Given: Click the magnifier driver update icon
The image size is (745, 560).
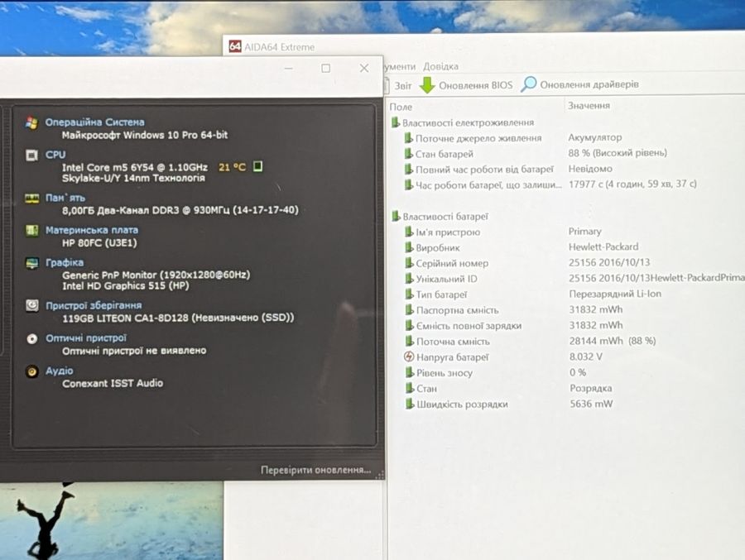Looking at the screenshot, I should (528, 84).
